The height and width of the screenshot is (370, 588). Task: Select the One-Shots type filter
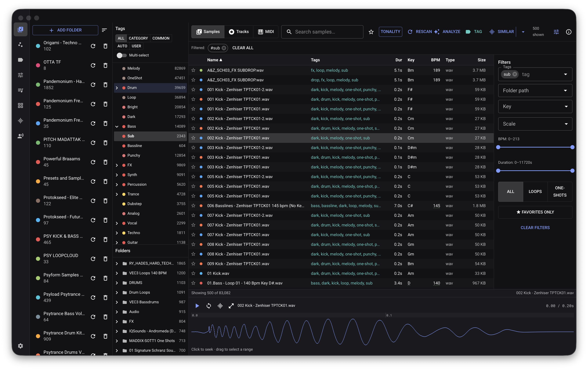560,191
